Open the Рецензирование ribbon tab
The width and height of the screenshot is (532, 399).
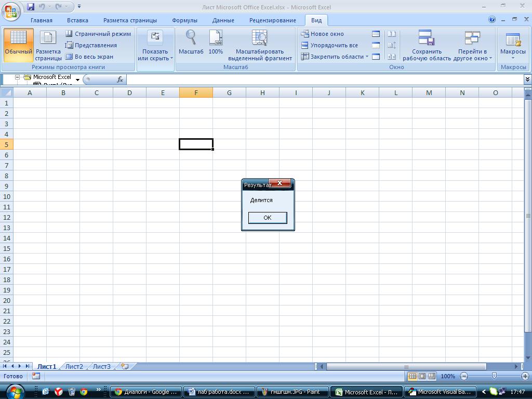coord(272,20)
